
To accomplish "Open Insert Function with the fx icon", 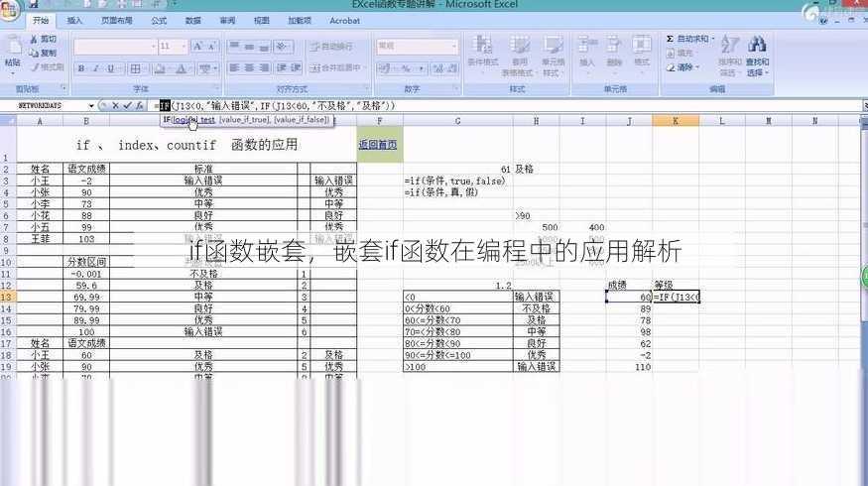I will [140, 105].
